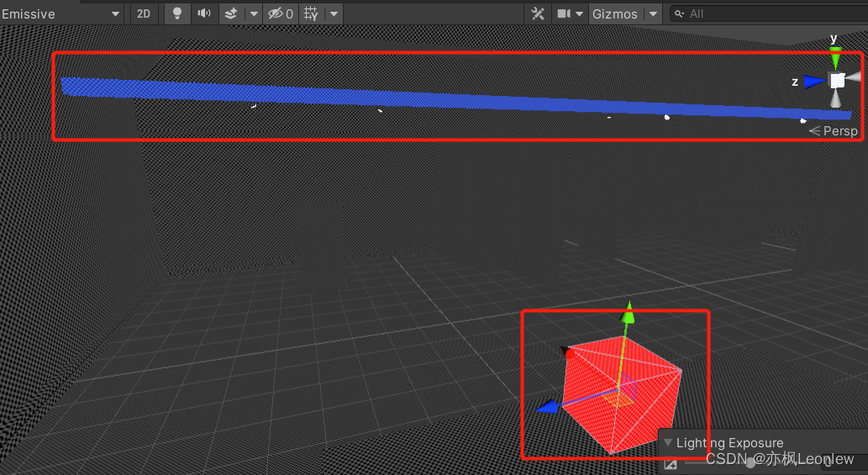Open scene camera settings icon

[564, 13]
